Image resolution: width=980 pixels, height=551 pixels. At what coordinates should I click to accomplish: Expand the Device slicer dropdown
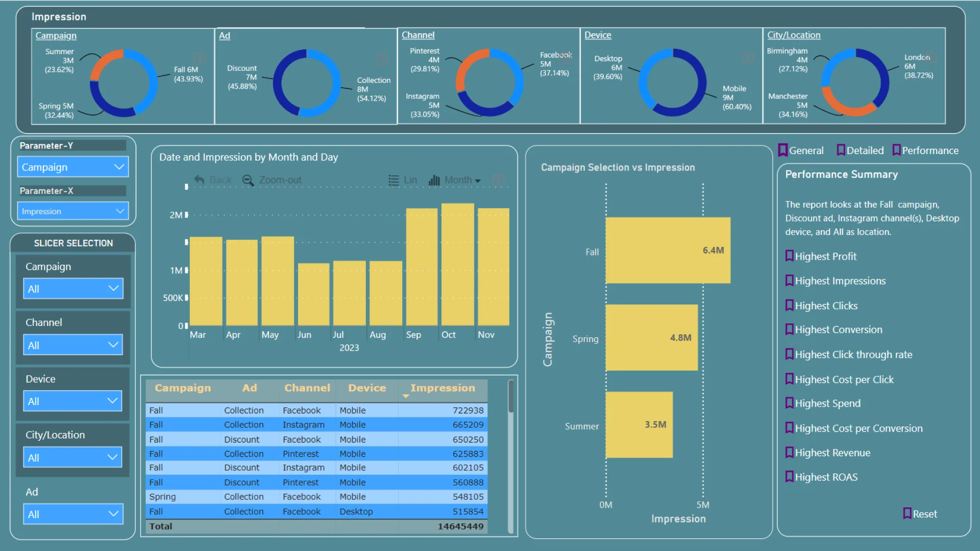point(73,402)
